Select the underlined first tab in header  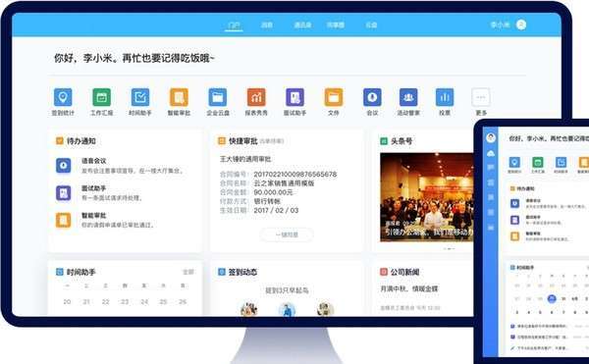pos(234,26)
